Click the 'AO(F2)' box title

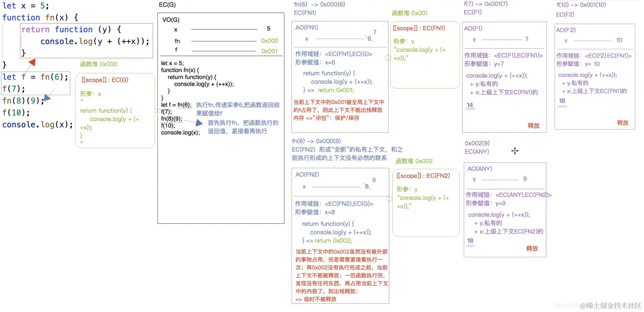pos(566,30)
